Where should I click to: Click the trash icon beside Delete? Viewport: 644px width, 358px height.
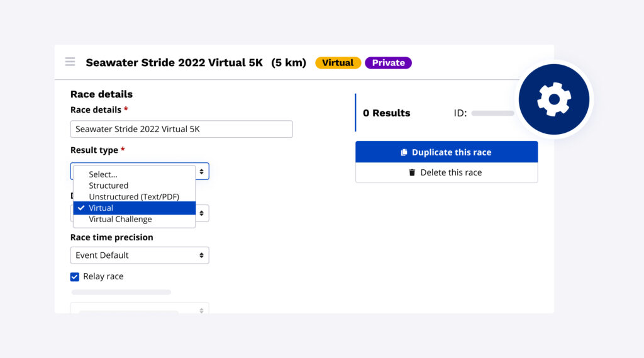pyautogui.click(x=412, y=172)
